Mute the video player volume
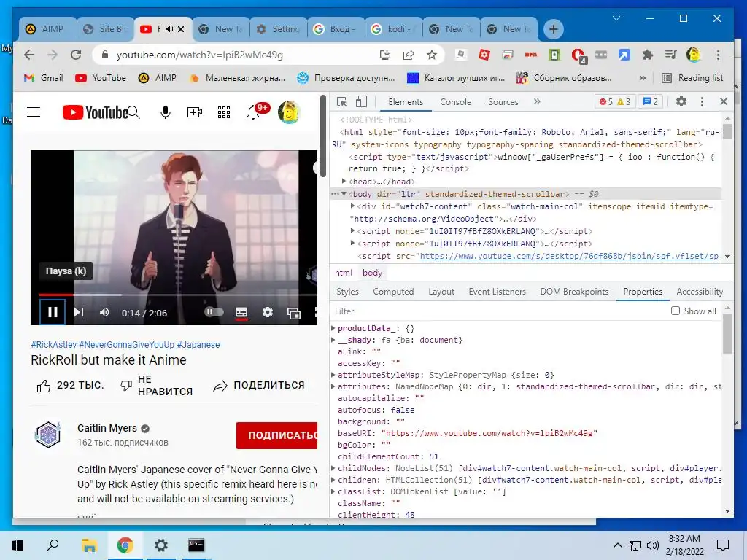Viewport: 747px width, 560px height. click(104, 312)
